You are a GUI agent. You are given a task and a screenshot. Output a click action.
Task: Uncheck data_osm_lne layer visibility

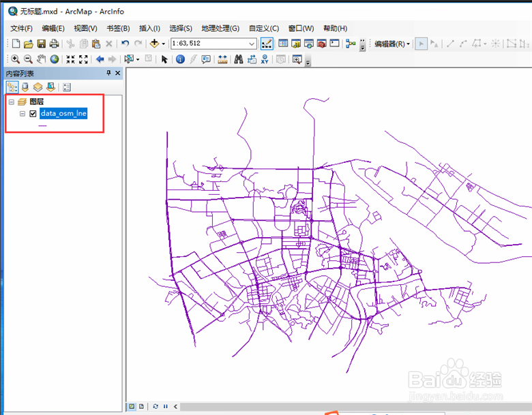click(33, 114)
